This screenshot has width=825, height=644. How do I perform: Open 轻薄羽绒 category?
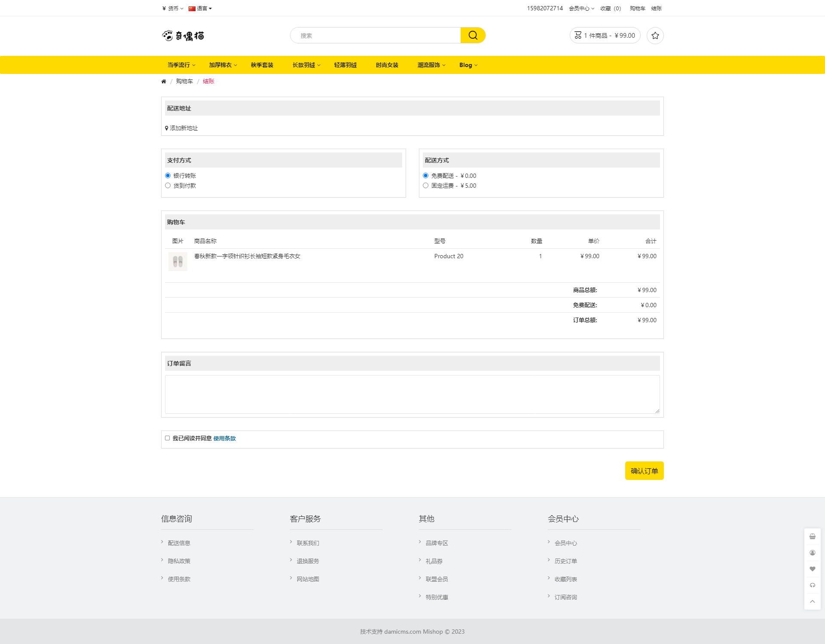tap(345, 65)
